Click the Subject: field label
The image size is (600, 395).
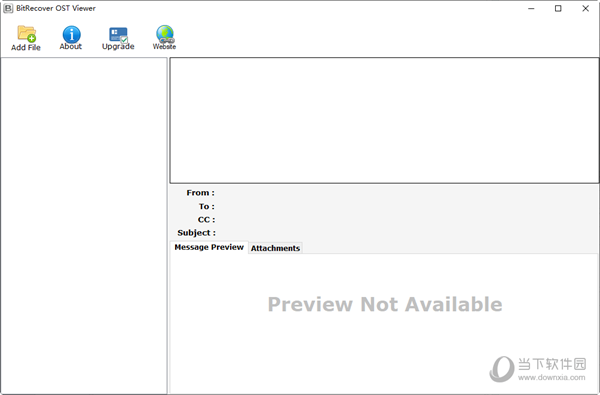(196, 233)
